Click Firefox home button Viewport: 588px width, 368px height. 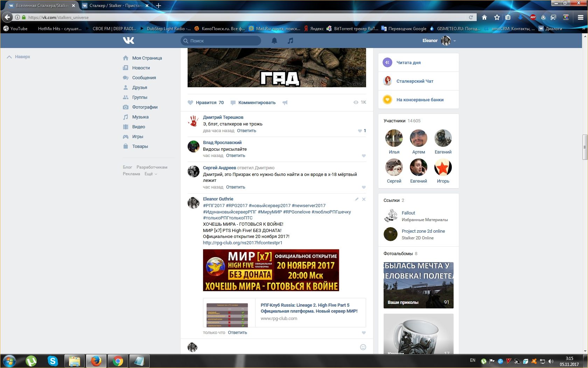[x=484, y=17]
